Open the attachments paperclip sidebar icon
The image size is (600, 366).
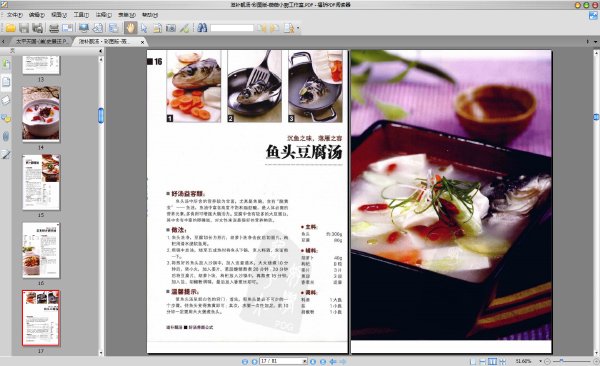(6, 136)
